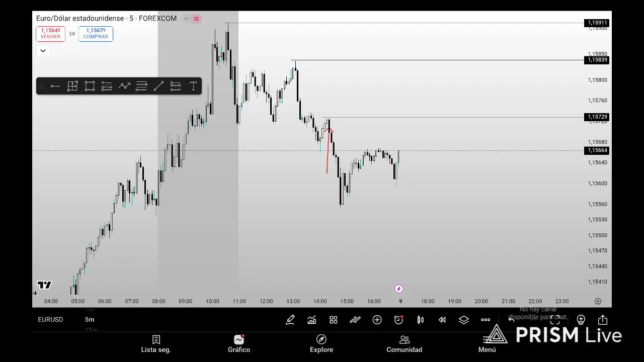Image resolution: width=644 pixels, height=362 pixels.
Task: Click the 1,15911 price level label
Action: click(x=597, y=23)
